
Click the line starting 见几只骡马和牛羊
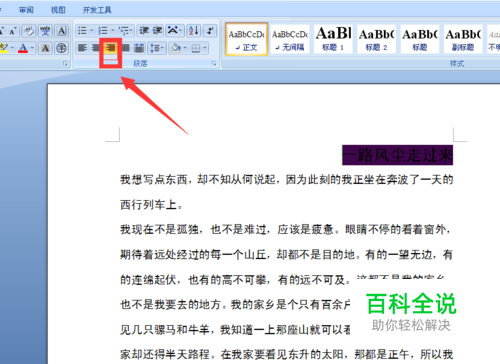click(x=235, y=330)
